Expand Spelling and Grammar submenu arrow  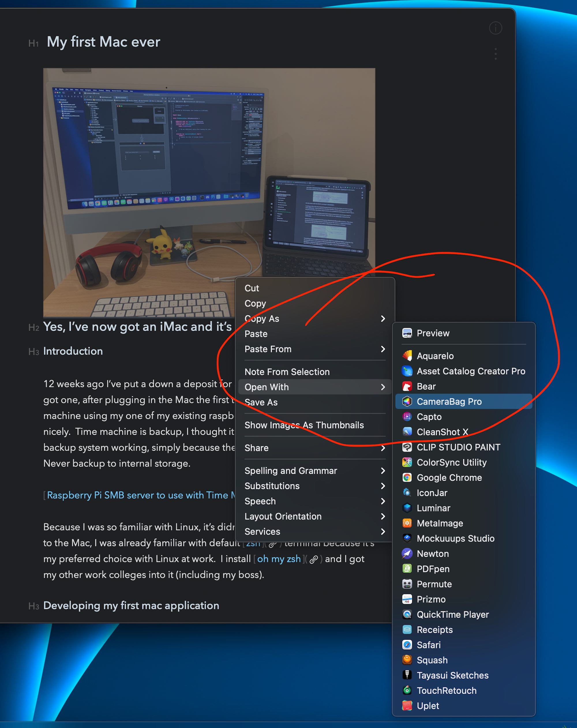383,470
